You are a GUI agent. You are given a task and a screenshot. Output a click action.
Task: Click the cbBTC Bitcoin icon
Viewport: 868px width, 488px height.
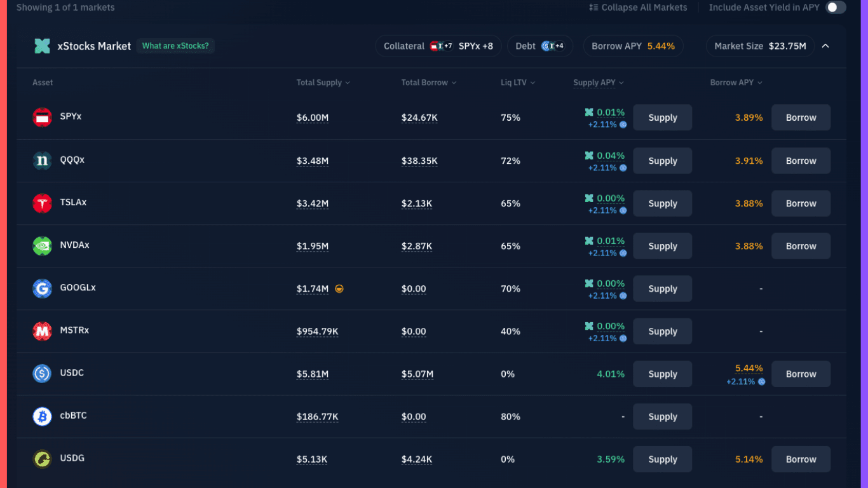(x=42, y=416)
